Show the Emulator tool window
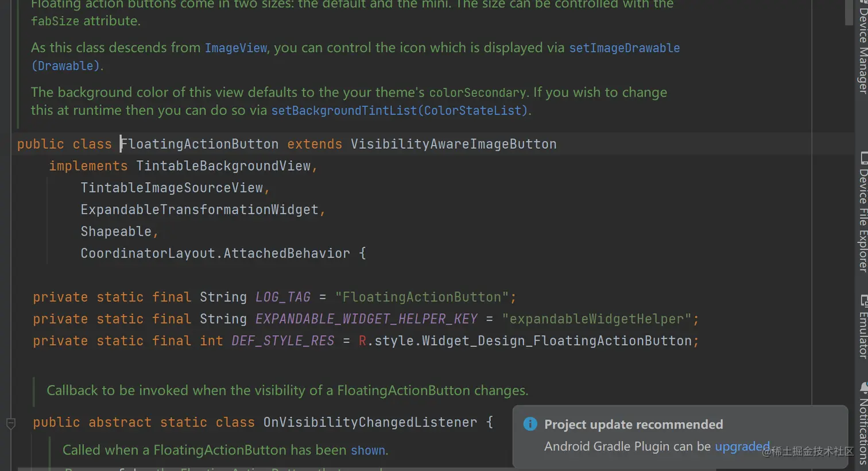Screen dimensions: 868x471 pyautogui.click(x=862, y=326)
